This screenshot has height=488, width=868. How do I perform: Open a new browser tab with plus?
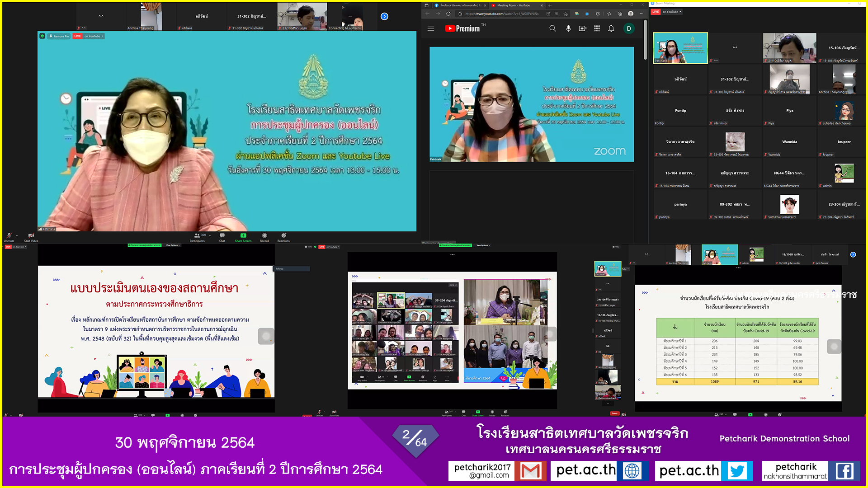pyautogui.click(x=550, y=5)
